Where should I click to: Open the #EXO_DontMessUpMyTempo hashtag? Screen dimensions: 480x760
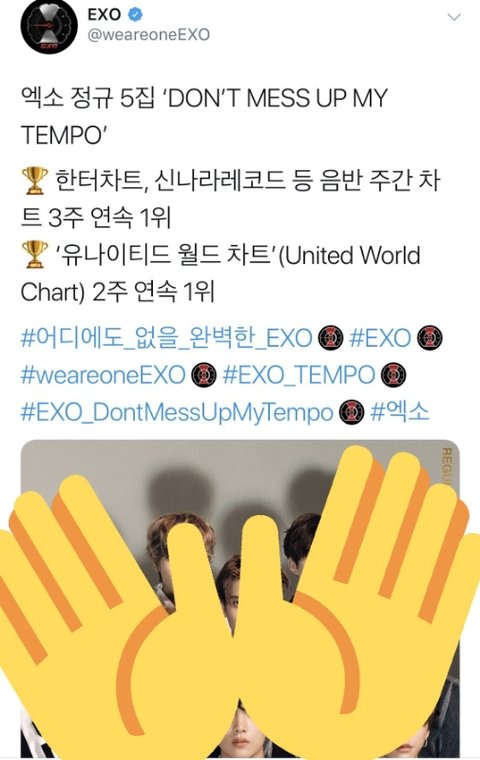click(x=177, y=412)
